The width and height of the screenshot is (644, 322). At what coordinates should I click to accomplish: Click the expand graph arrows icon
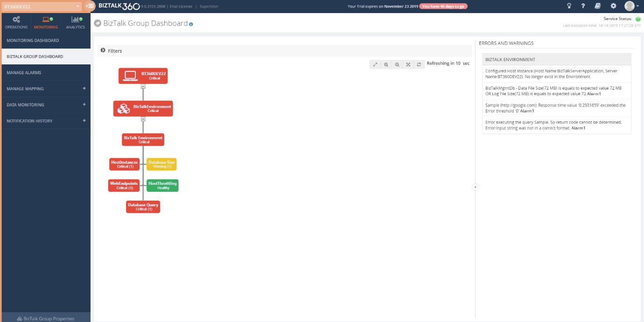click(x=375, y=64)
